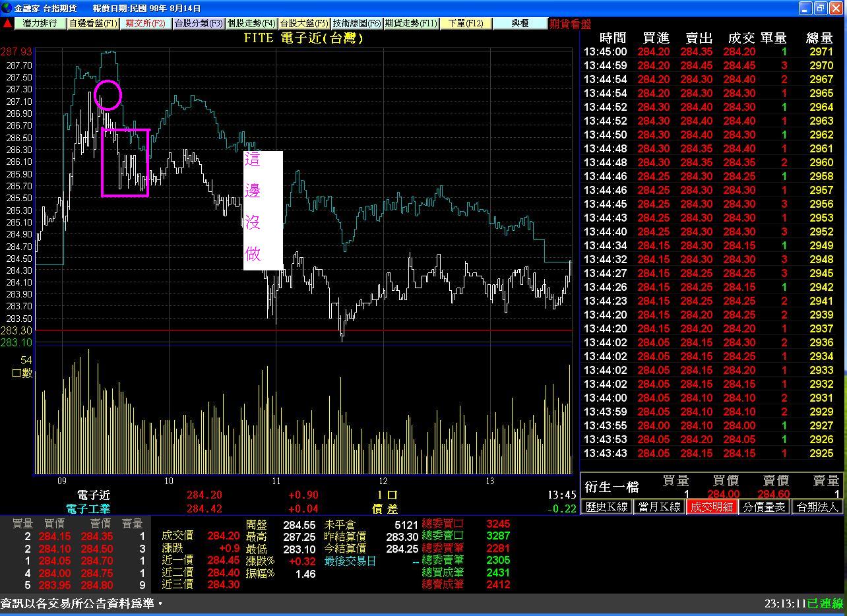Click best bid price 284.15
The width and height of the screenshot is (847, 616).
click(54, 536)
